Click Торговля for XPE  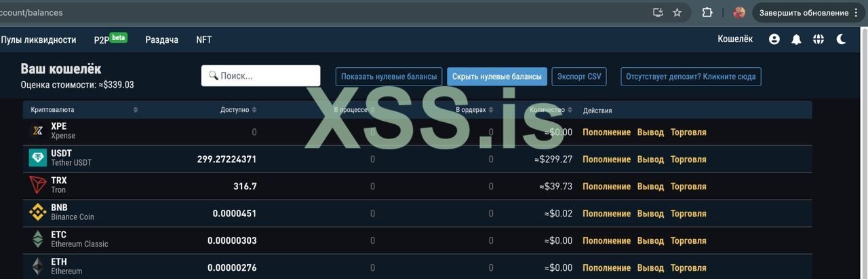(688, 132)
